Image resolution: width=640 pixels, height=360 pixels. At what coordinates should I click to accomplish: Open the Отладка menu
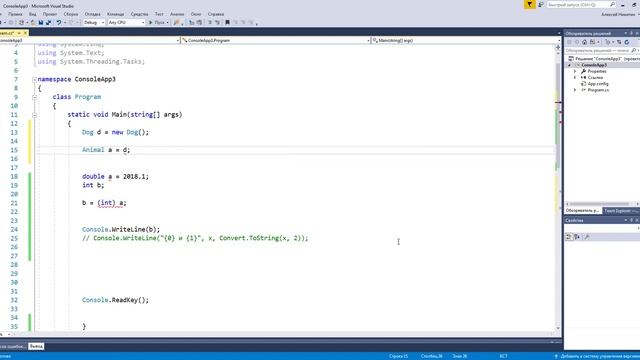(x=93, y=14)
